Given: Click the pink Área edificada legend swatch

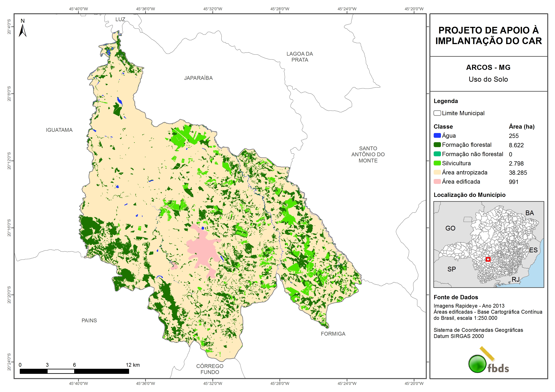Looking at the screenshot, I should point(437,181).
